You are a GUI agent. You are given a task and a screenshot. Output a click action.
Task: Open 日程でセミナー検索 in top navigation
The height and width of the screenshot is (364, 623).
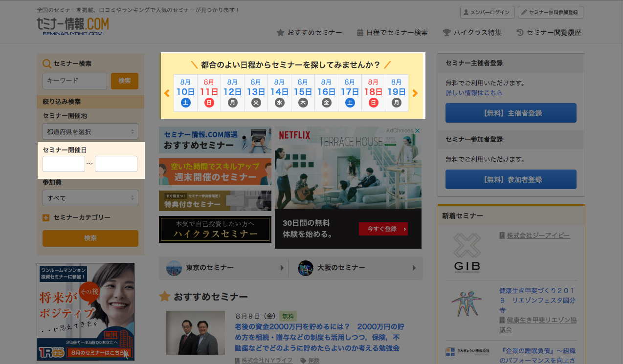392,33
